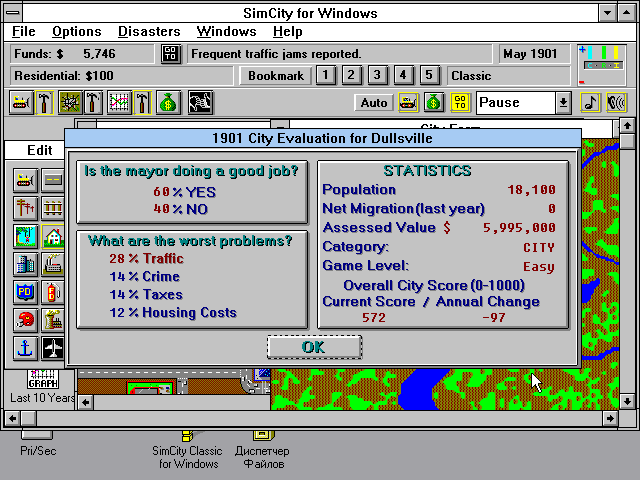Open the SimCity Classic for Windows desktop icon
The height and width of the screenshot is (480, 640).
click(x=187, y=449)
